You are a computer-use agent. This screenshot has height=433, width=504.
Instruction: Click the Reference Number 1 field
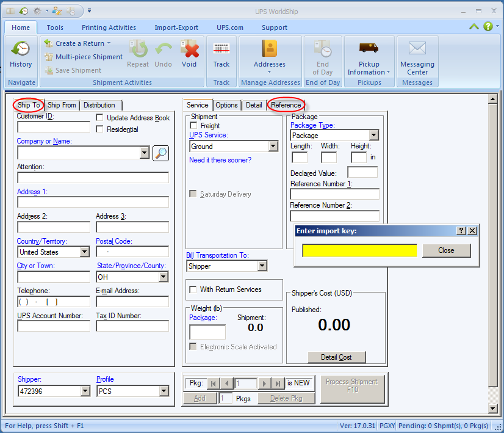[x=334, y=194]
